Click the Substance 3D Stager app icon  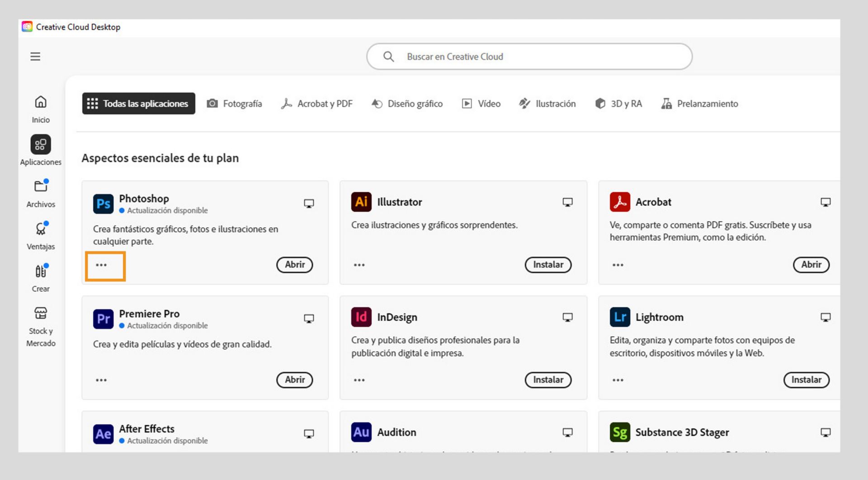620,432
